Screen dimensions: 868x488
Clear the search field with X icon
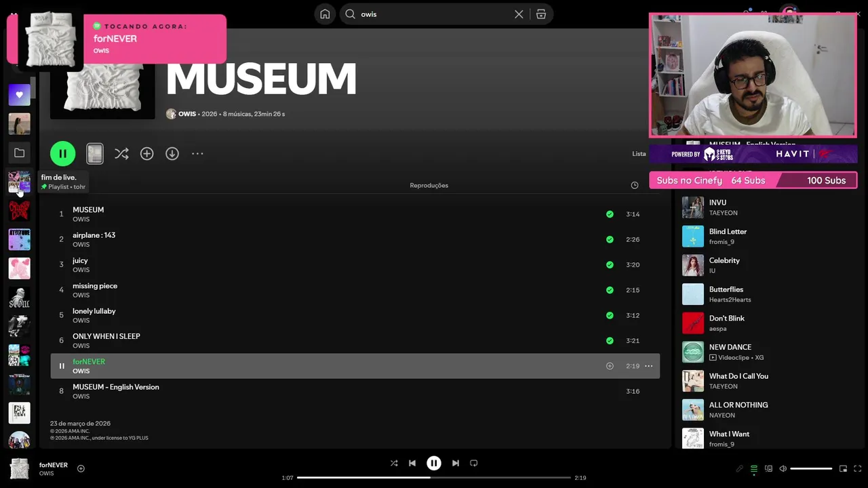519,14
